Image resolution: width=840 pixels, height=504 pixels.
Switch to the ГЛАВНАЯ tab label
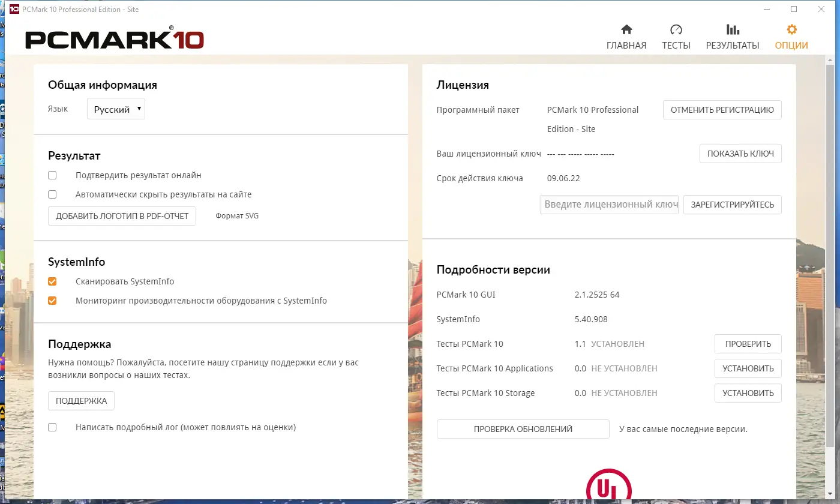pos(626,46)
